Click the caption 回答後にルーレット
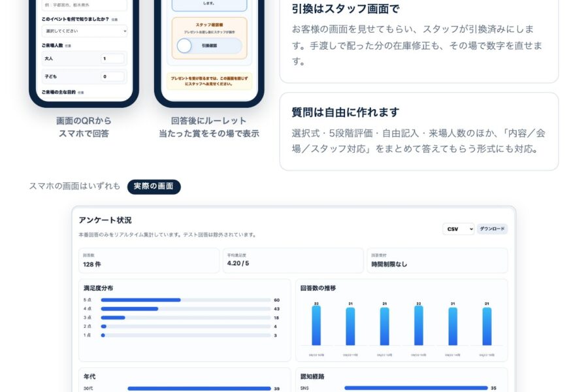 click(209, 121)
